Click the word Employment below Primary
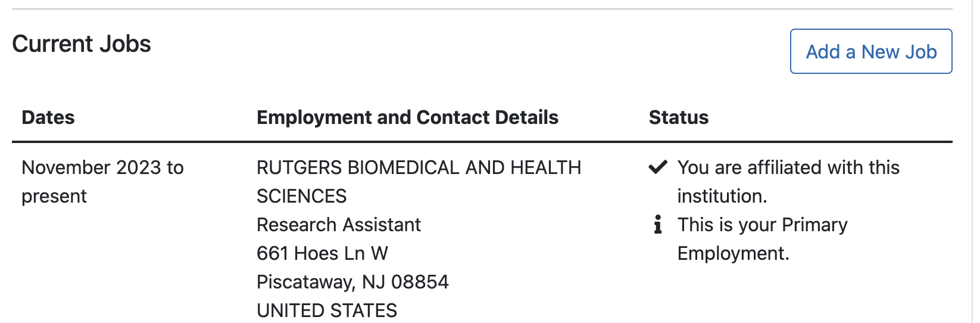Screen dimensions: 980x323 point(733,253)
